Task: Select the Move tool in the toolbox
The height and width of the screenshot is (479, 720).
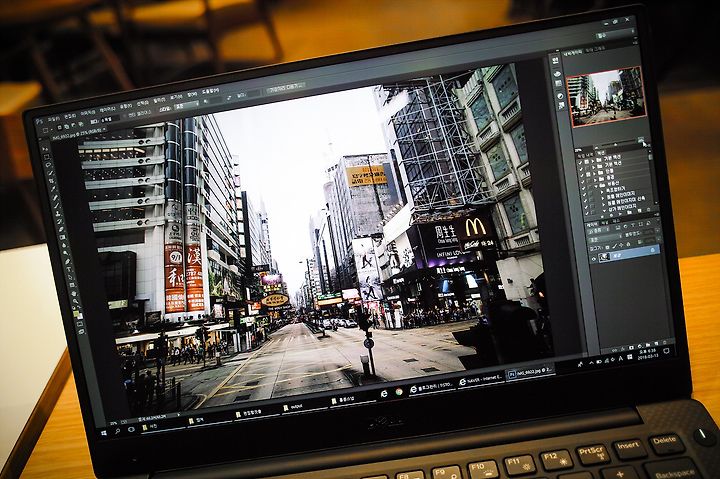Action: coord(45,149)
